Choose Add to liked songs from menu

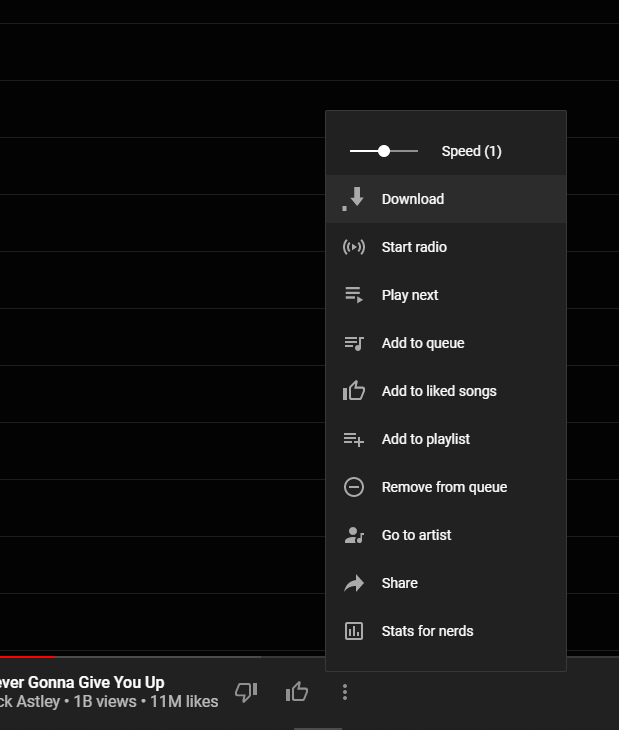pos(439,391)
